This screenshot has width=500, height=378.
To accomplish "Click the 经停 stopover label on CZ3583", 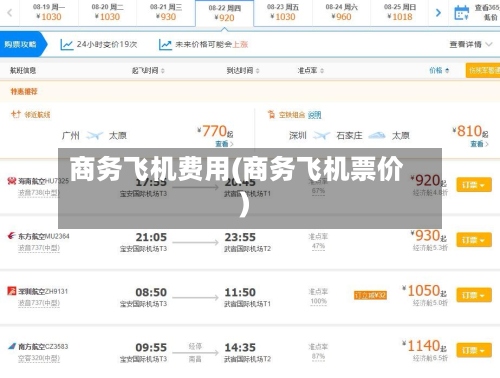I will (x=195, y=346).
